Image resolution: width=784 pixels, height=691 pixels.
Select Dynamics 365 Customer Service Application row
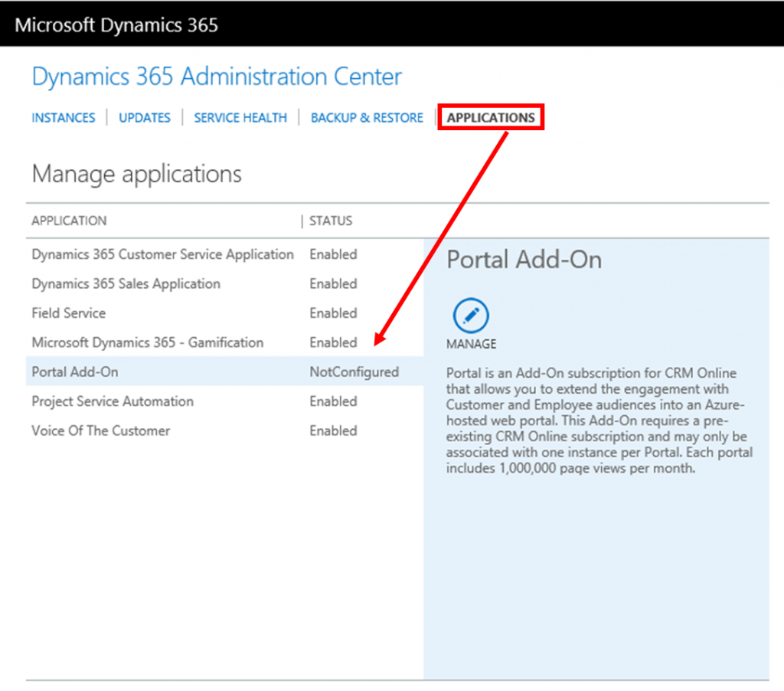point(224,254)
